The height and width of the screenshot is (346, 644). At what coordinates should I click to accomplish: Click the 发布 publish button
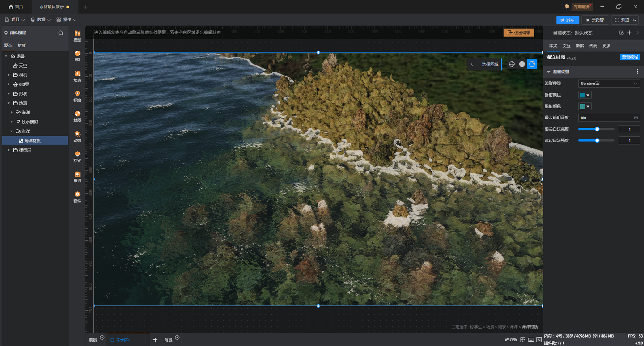click(568, 20)
